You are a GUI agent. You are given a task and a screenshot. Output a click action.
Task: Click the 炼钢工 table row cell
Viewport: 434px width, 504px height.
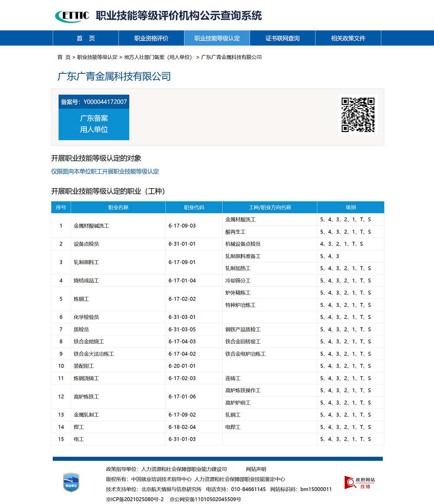pyautogui.click(x=81, y=299)
